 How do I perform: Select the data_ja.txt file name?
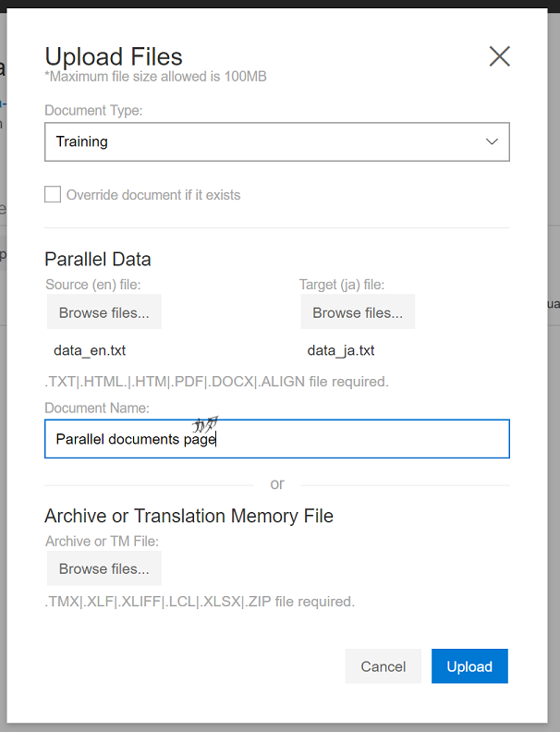[x=341, y=351]
